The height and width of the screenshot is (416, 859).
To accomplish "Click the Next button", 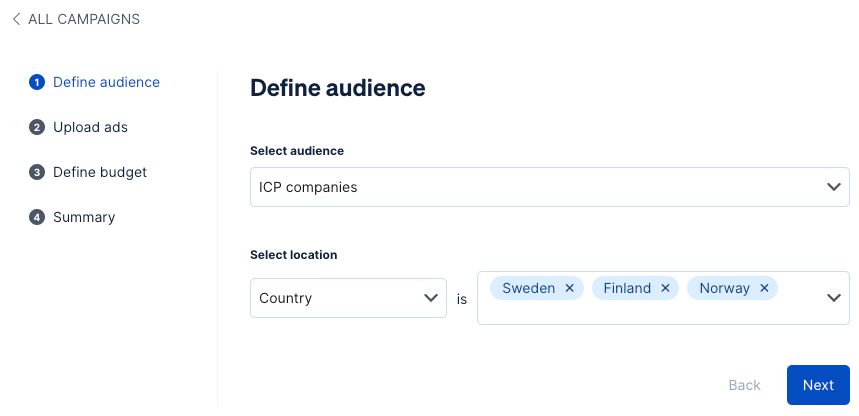I will 817,385.
